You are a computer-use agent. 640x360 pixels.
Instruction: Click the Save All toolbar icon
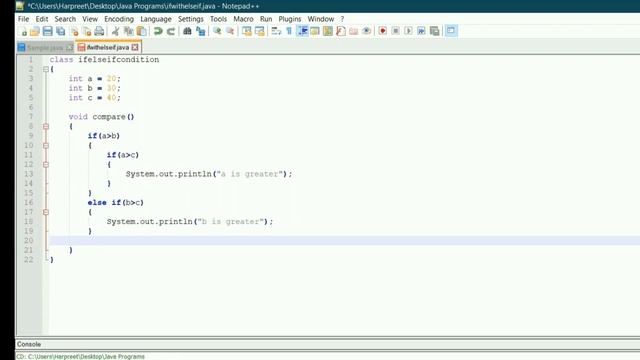[60, 31]
